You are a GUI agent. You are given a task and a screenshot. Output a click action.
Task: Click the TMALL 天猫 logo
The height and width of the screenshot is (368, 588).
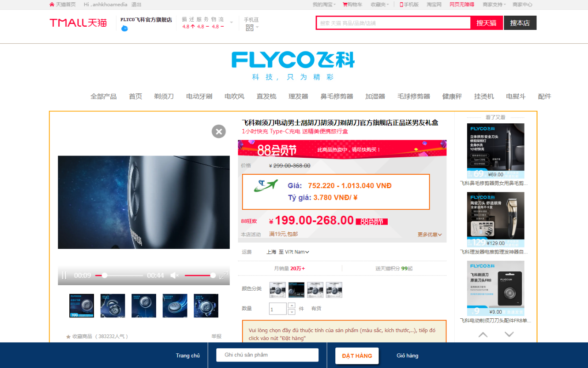click(78, 23)
